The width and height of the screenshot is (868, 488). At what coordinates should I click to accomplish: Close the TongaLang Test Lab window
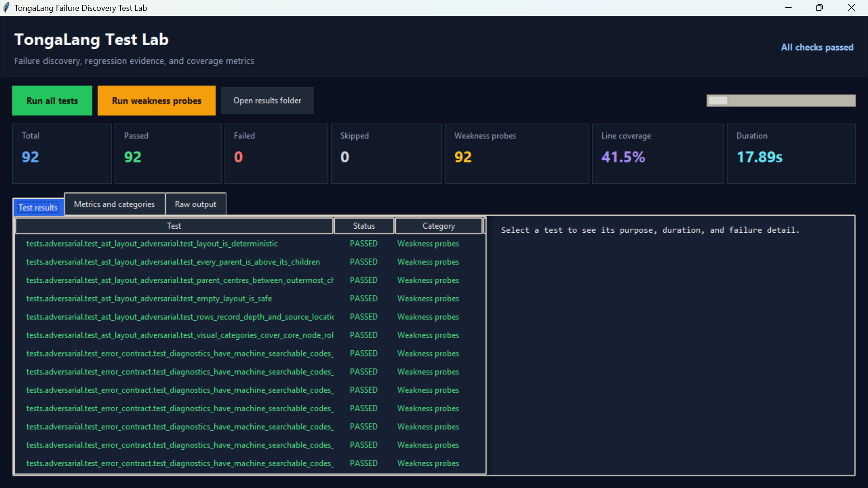click(x=851, y=8)
